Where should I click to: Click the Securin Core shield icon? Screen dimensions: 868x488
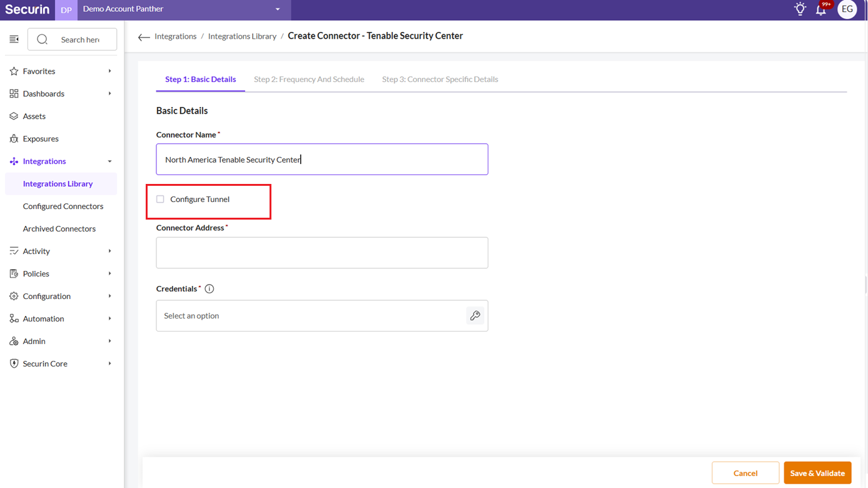(x=14, y=364)
